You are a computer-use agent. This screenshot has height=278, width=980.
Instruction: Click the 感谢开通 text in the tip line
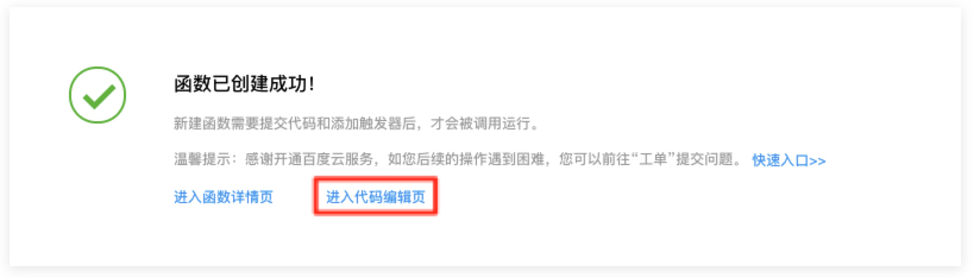click(x=274, y=159)
